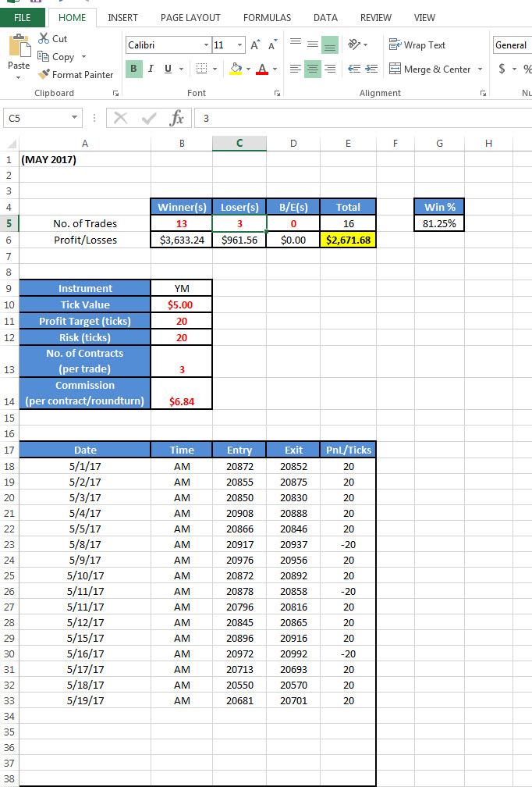
Task: Switch to VIEW tab
Action: click(424, 17)
